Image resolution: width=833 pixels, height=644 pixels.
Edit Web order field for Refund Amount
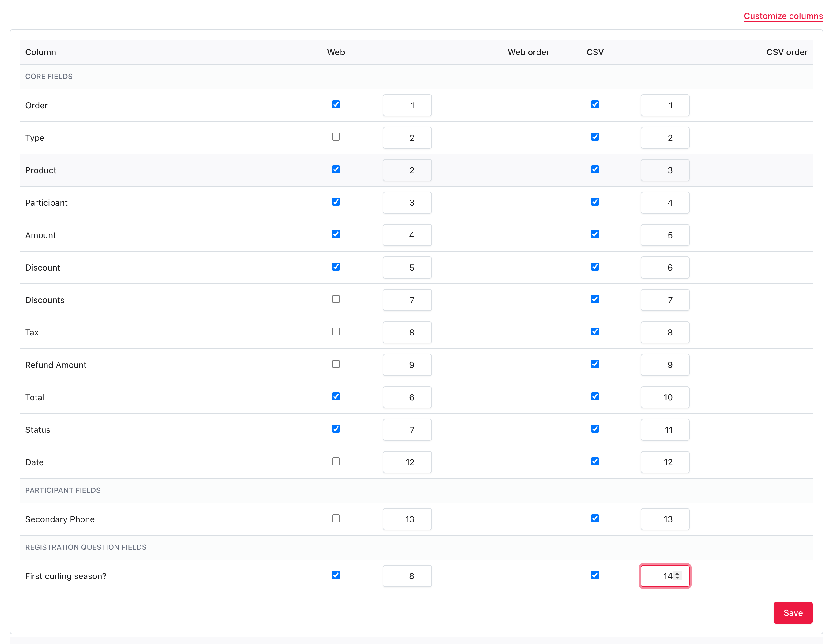407,365
